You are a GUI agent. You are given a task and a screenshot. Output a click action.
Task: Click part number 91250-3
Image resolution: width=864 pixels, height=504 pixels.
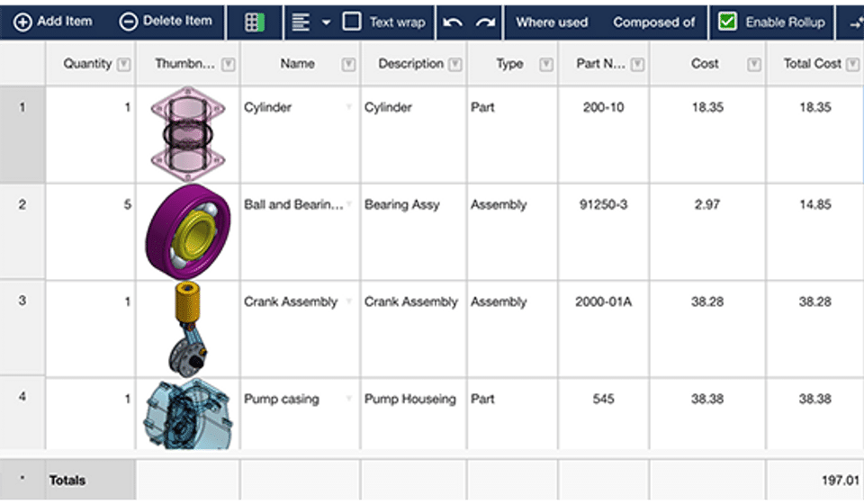(603, 204)
